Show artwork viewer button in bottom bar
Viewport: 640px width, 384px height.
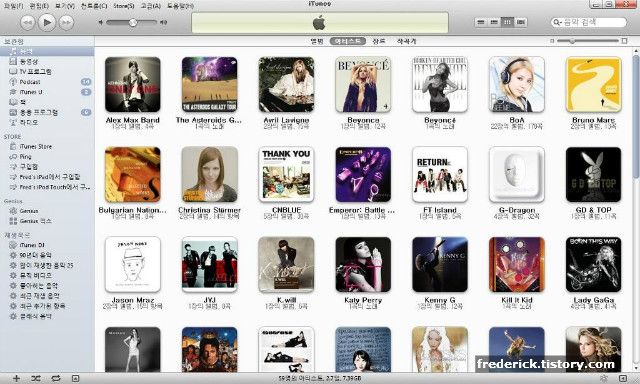click(75, 378)
